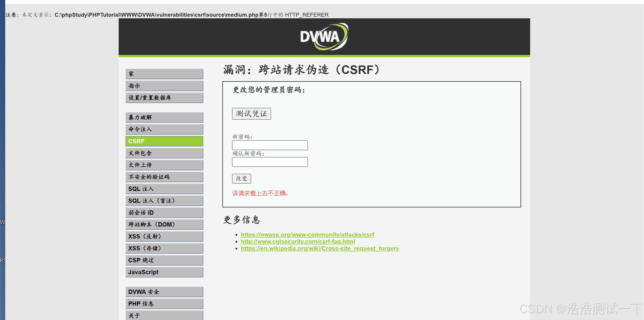Screen dimensions: 644x320
Task: Select the 暴力破解 brute force item
Action: coord(164,117)
